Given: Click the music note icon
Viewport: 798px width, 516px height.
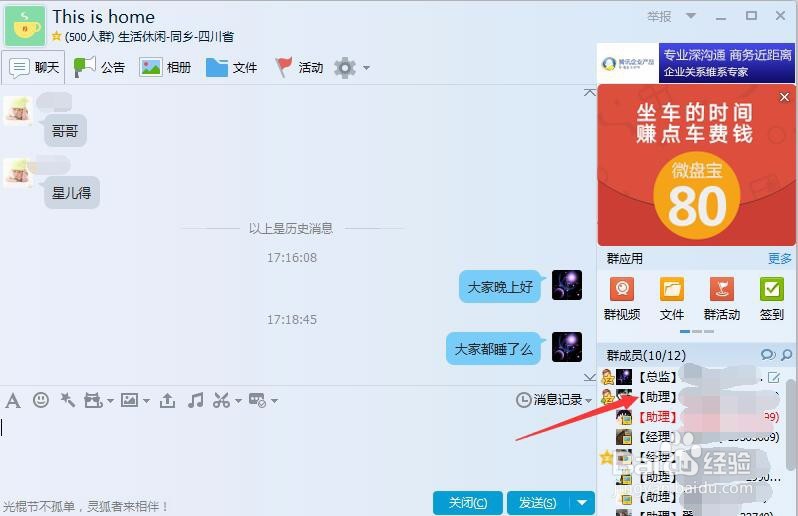Looking at the screenshot, I should click(x=195, y=400).
